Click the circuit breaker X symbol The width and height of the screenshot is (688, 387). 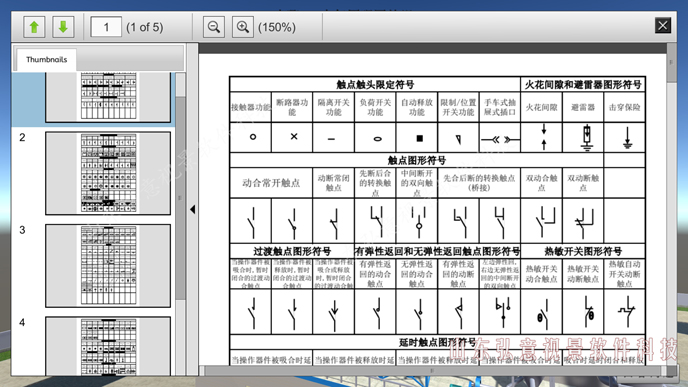click(294, 136)
